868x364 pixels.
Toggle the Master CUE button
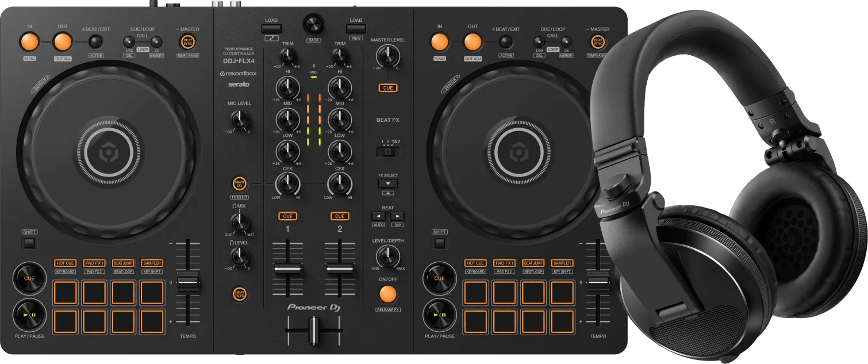pyautogui.click(x=387, y=88)
